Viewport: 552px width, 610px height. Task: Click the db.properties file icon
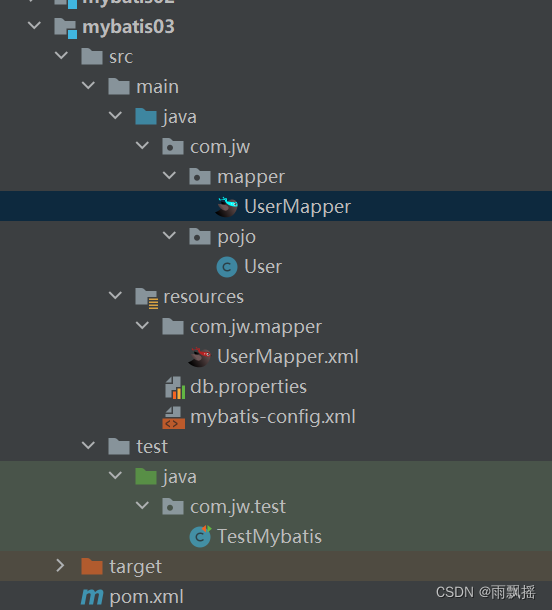(175, 387)
